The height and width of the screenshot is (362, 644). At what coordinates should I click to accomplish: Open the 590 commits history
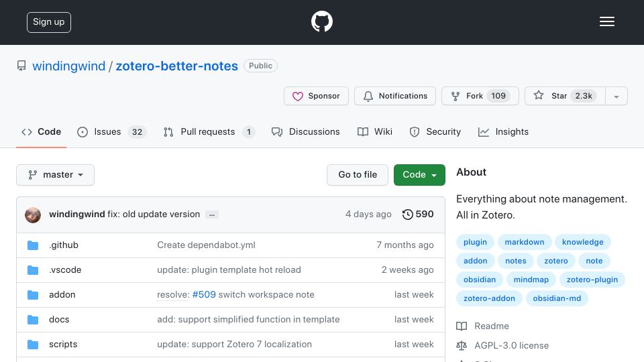pos(418,215)
